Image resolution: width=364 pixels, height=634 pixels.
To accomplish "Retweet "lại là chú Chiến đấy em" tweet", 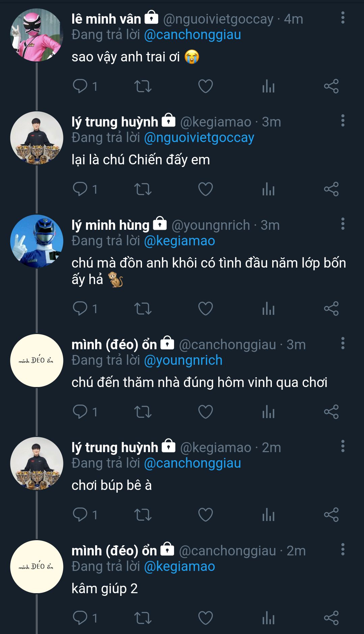I will pyautogui.click(x=143, y=189).
